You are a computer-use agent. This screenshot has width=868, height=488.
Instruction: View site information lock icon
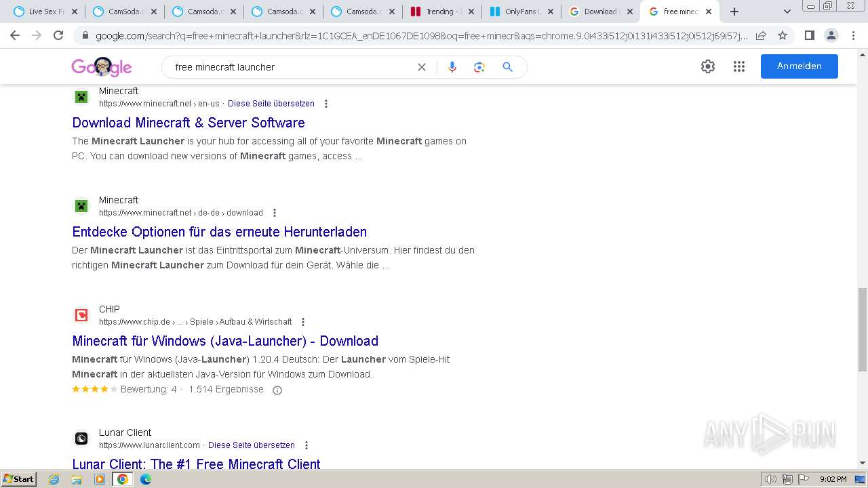tap(85, 35)
